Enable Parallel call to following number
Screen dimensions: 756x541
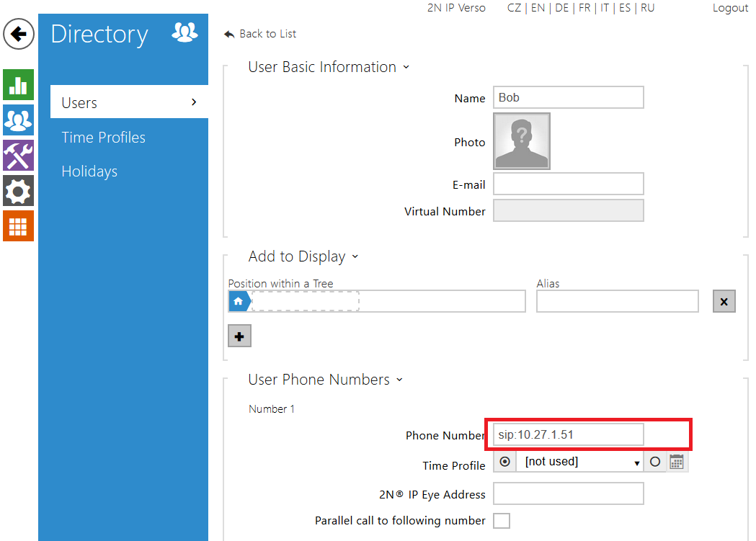point(502,520)
